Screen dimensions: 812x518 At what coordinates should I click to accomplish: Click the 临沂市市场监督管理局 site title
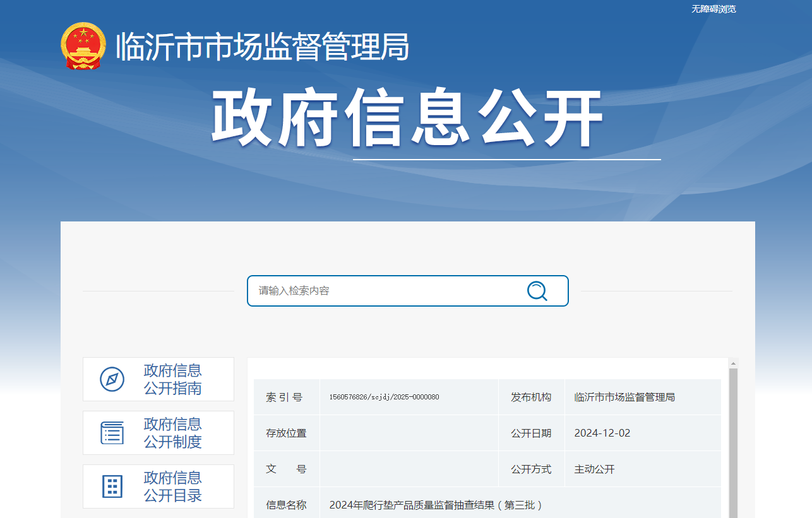263,47
